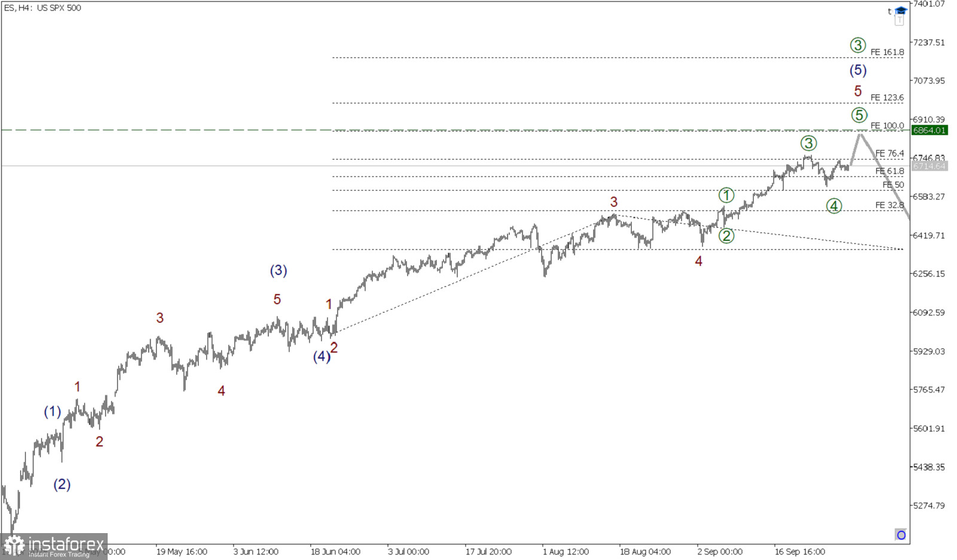
Task: Select the FE 100.0 Fibonacci label
Action: tap(888, 126)
